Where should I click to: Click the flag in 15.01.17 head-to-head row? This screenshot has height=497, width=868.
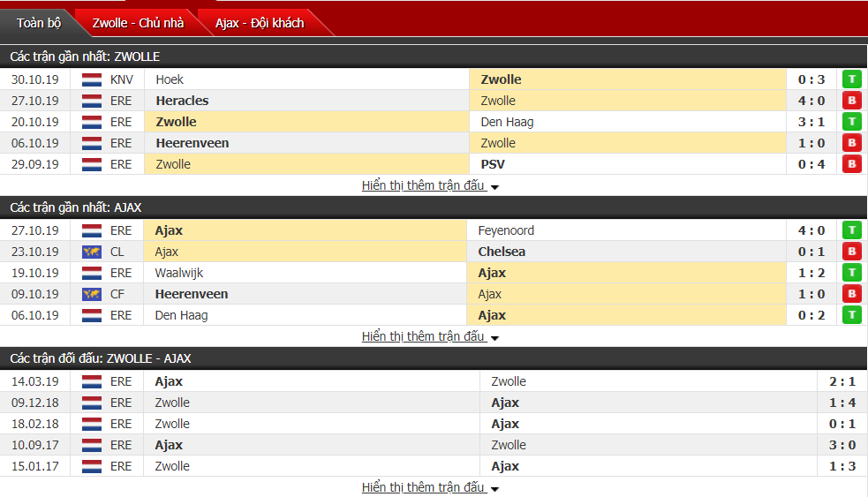[x=92, y=467]
